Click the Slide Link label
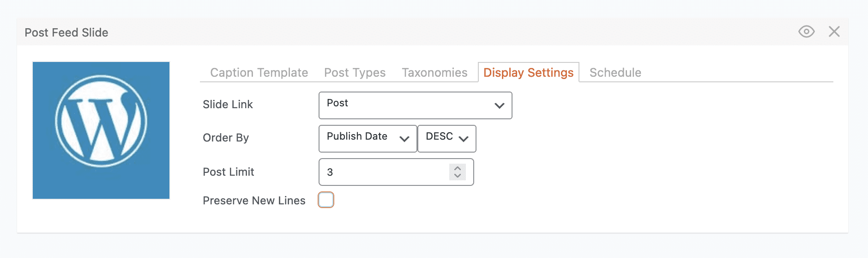 [x=228, y=104]
